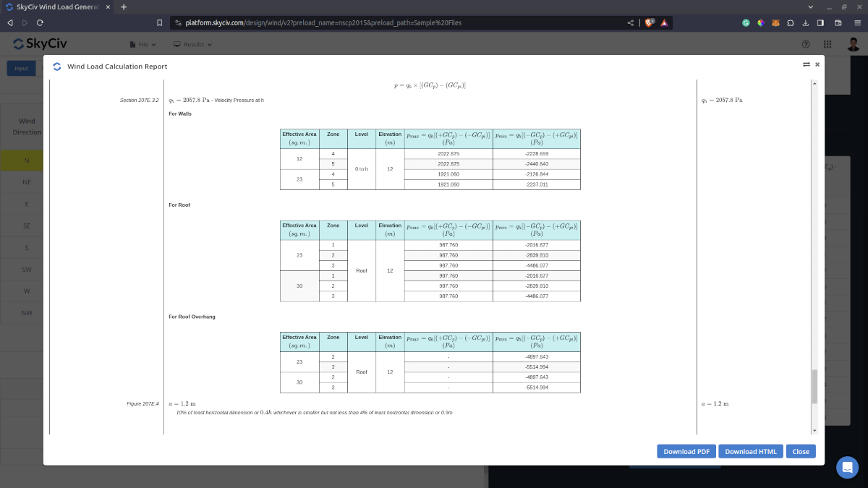Open the browser downloads icon
The image size is (868, 488).
click(x=805, y=22)
